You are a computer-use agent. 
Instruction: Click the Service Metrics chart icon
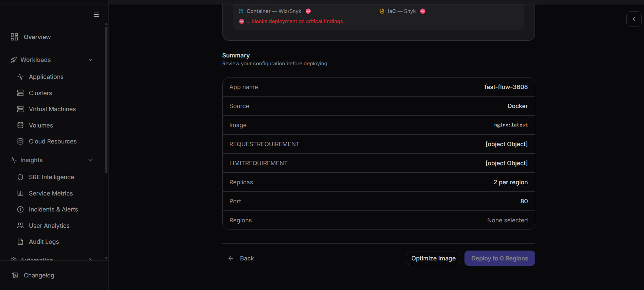coord(20,193)
